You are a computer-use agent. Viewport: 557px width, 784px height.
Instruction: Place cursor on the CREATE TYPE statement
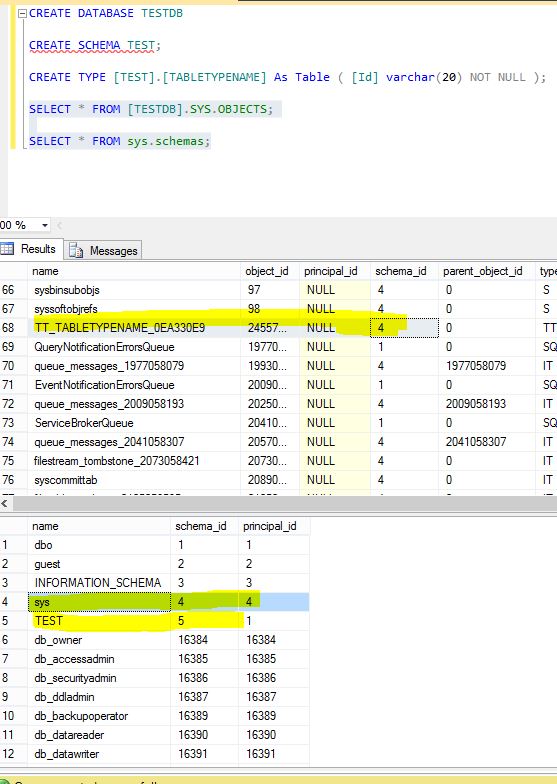click(x=288, y=78)
